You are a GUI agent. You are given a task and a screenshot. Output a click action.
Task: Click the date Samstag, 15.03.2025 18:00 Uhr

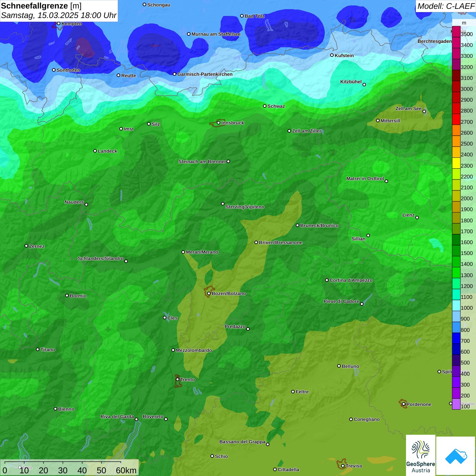click(x=58, y=15)
